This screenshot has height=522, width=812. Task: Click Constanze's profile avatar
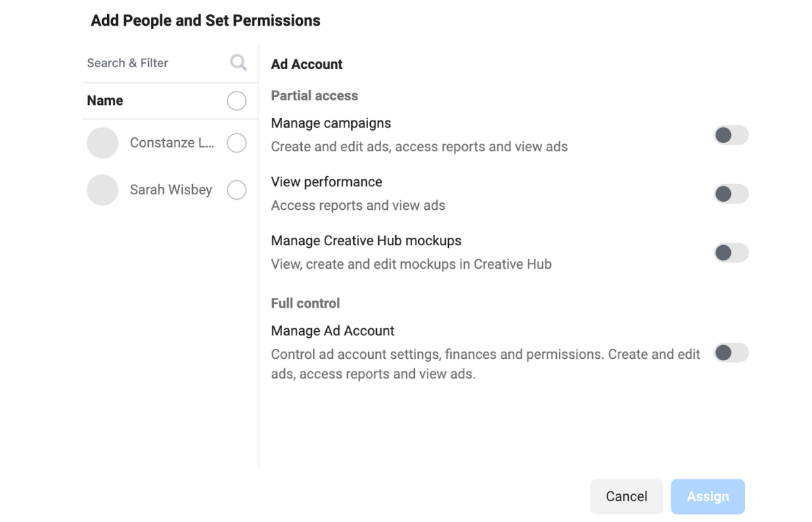[x=103, y=143]
